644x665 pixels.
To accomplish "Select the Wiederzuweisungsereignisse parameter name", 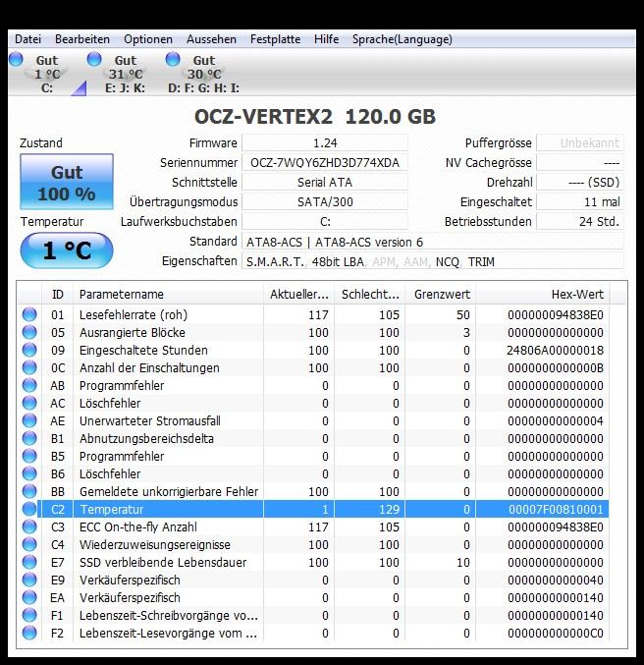I will click(x=155, y=544).
